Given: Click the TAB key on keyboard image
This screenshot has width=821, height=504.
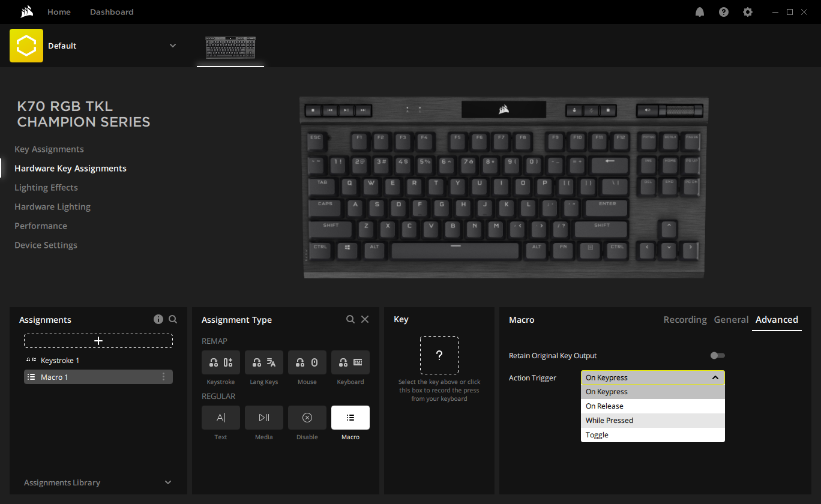Looking at the screenshot, I should click(323, 186).
